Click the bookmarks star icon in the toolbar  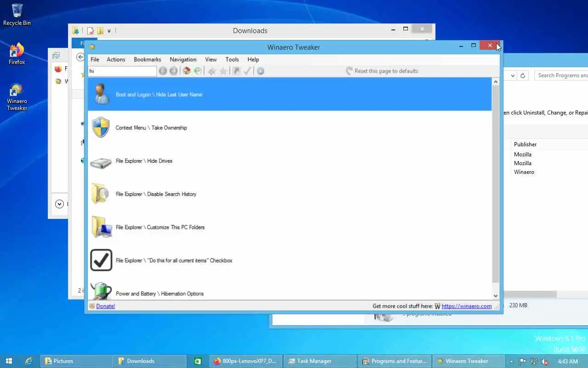223,71
